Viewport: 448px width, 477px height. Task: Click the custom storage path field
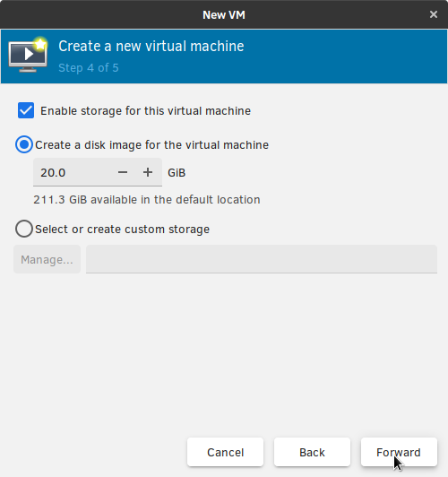click(262, 259)
